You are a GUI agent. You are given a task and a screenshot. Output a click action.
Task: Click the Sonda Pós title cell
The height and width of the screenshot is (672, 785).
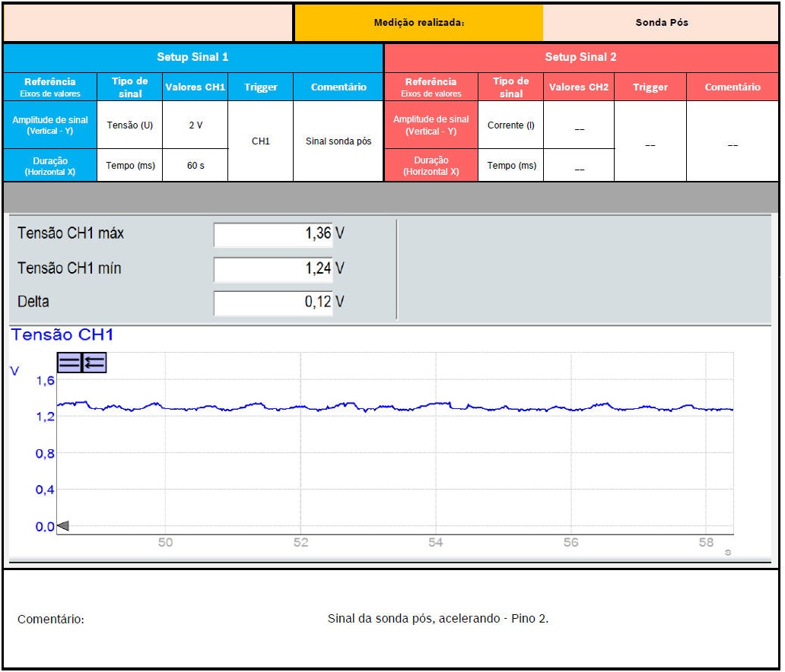[x=661, y=23]
